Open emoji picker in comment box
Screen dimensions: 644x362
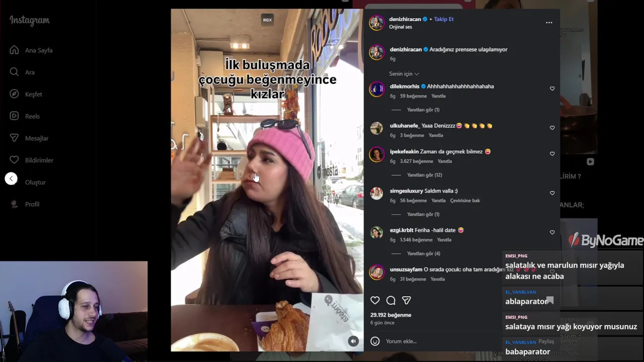(375, 341)
